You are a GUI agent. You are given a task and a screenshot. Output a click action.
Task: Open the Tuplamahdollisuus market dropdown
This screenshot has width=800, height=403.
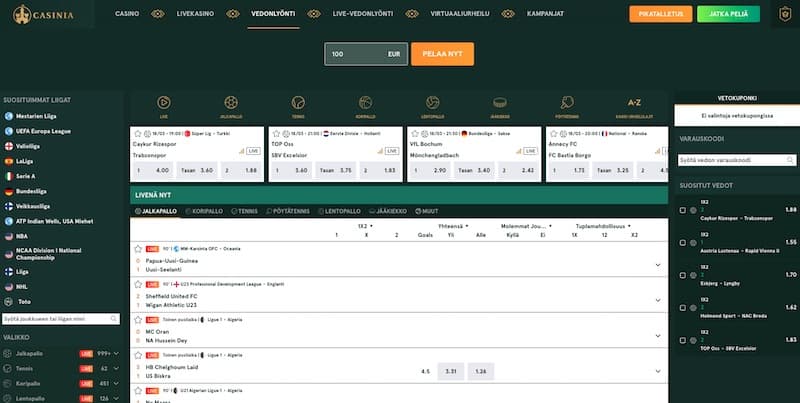point(604,226)
